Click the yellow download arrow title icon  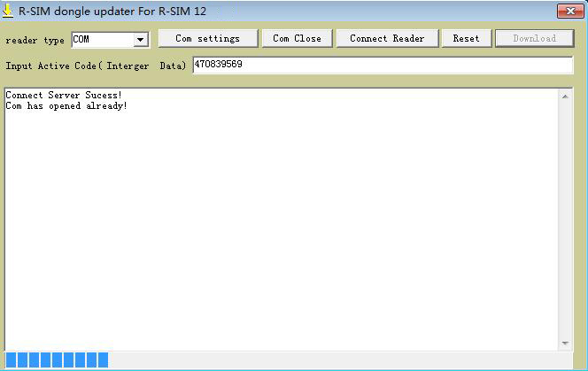click(x=7, y=11)
